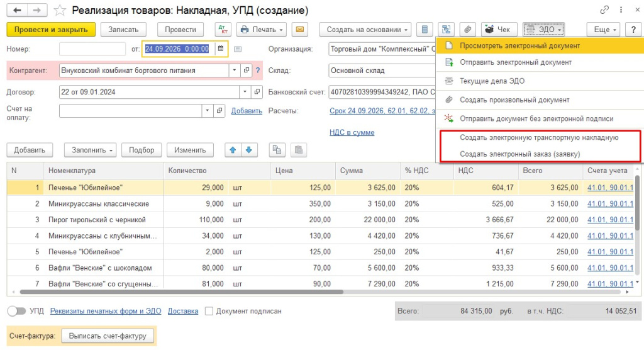The width and height of the screenshot is (644, 350).
Task: Click the icon right of the date calendar
Action: 238,49
